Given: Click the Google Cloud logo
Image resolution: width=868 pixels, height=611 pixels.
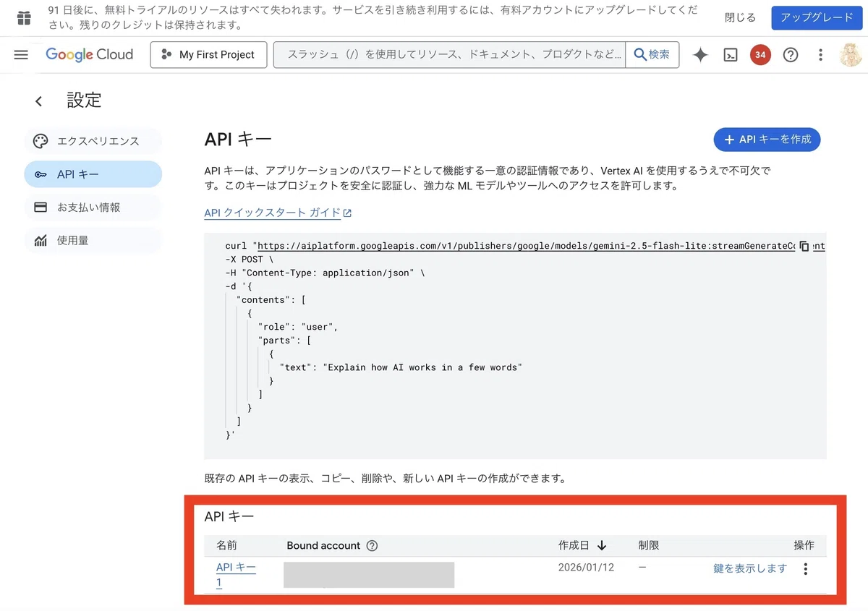Looking at the screenshot, I should pos(90,54).
